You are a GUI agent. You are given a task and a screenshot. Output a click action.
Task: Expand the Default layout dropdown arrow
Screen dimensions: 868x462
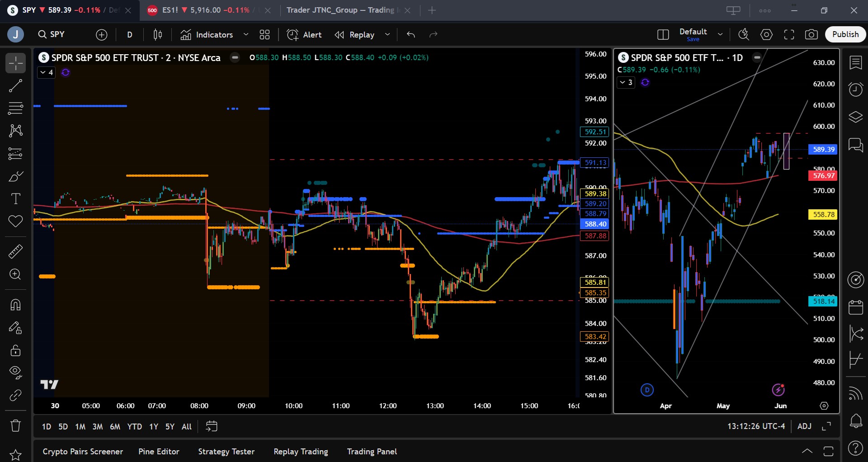(x=720, y=34)
